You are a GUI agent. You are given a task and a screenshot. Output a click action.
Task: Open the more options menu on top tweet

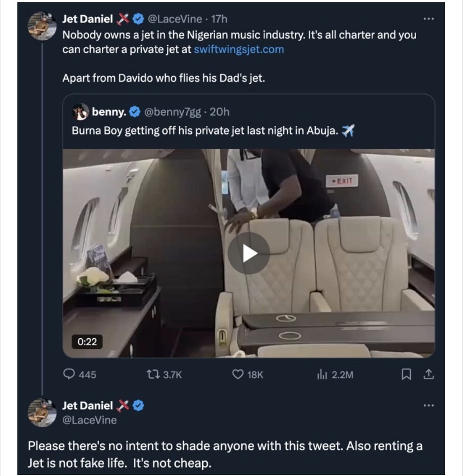point(429,18)
